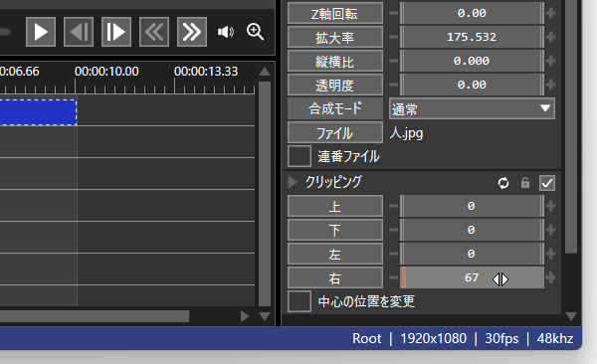Click the 上 clipping label button
This screenshot has height=364, width=597.
335,206
